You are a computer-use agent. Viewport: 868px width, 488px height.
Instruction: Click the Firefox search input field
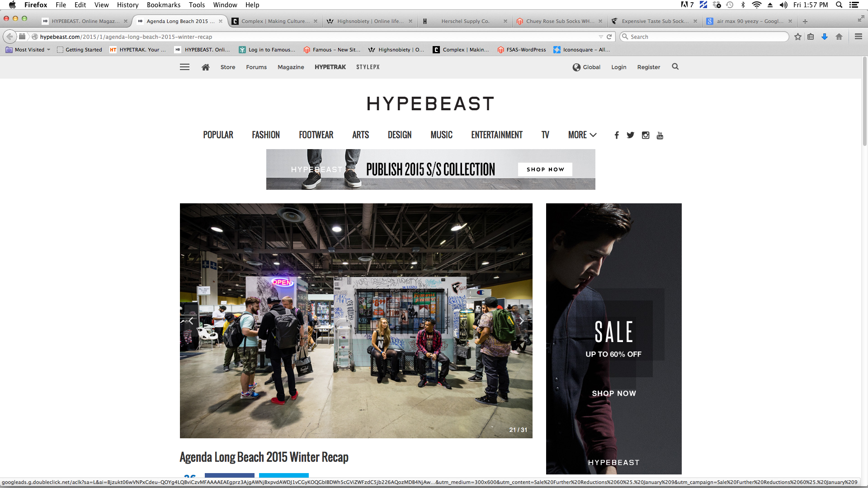click(x=704, y=37)
